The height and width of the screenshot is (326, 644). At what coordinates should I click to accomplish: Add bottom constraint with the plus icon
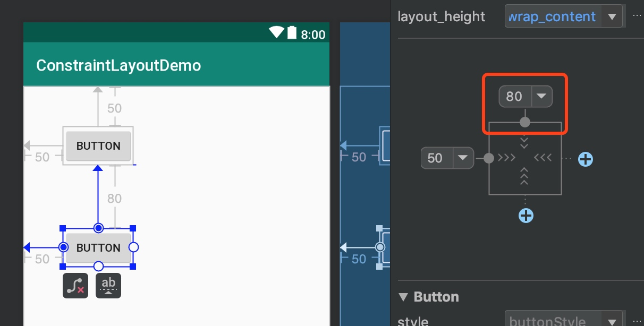pos(526,215)
